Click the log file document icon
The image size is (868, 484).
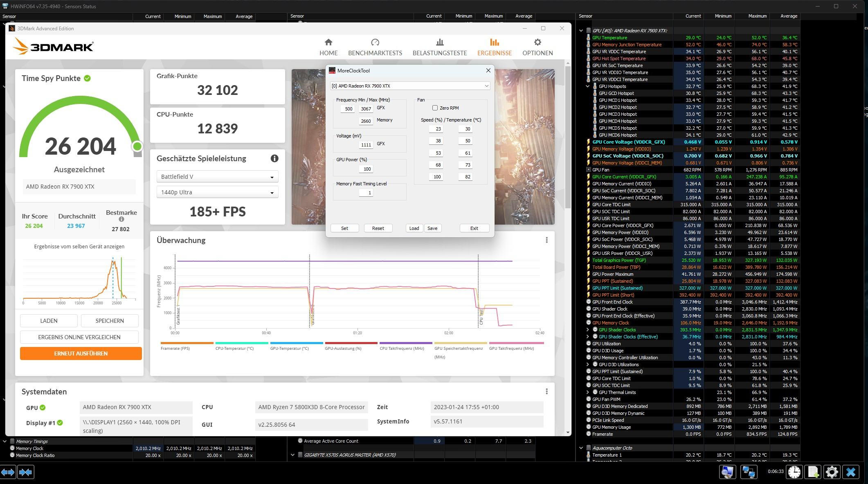pyautogui.click(x=813, y=472)
